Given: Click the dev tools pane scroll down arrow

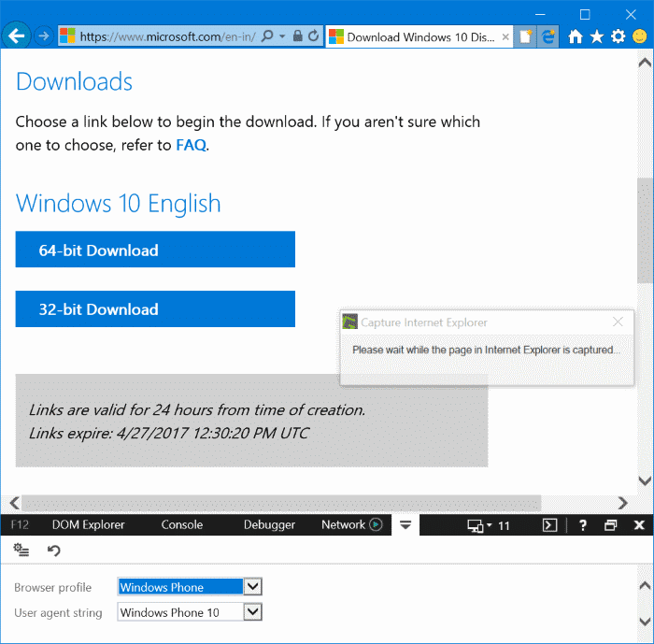Looking at the screenshot, I should [645, 622].
